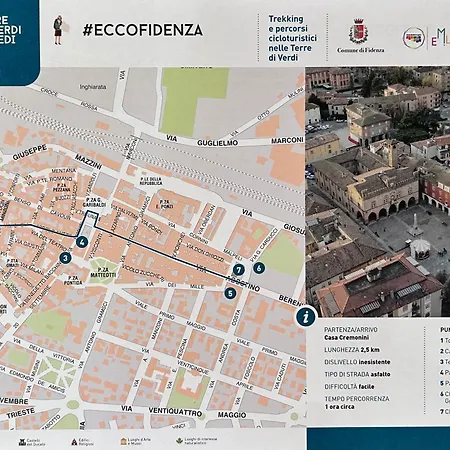Click the Casa Cremonini start point text
Viewport: 450px width, 450px height.
click(346, 338)
